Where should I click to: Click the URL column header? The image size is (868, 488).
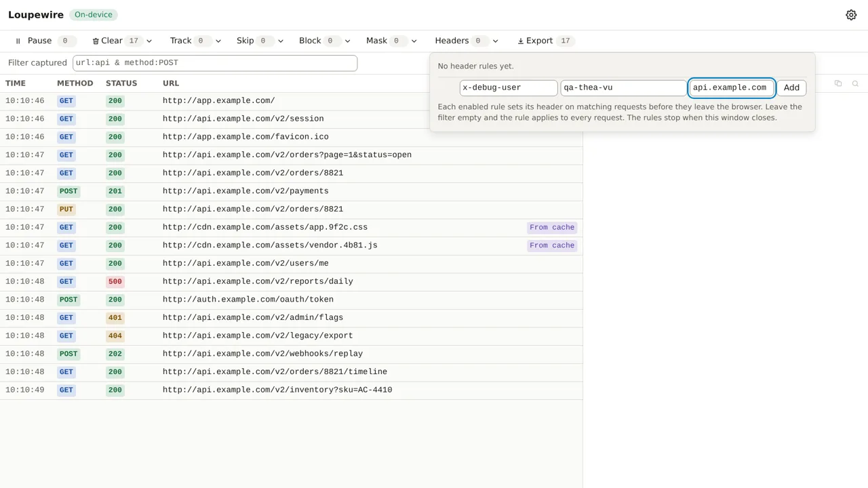tap(171, 83)
